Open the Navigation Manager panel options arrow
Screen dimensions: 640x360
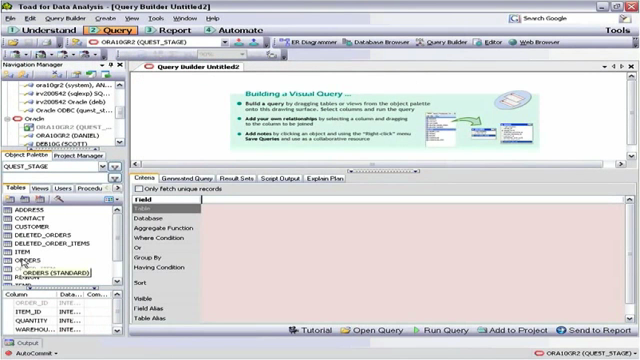coord(102,64)
